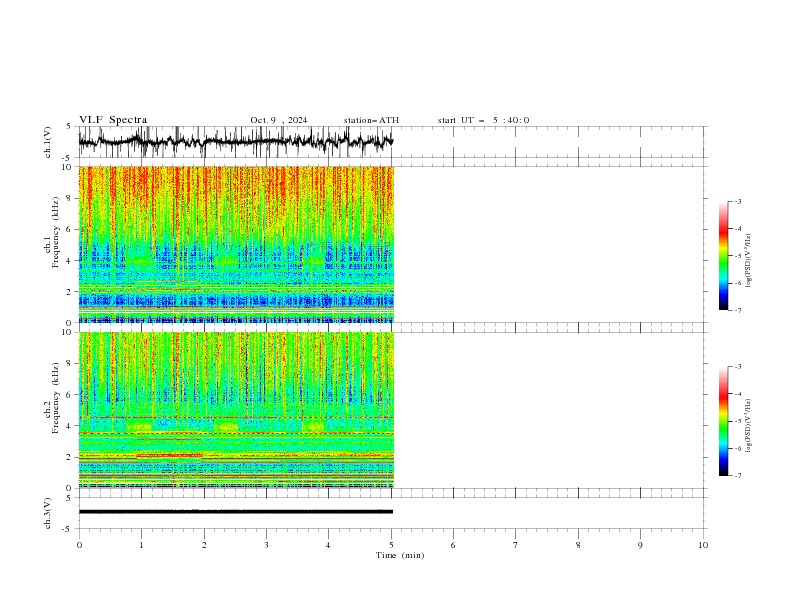Click ch.1 log(PSD)(V²/Hz) color bar caption
The height and width of the screenshot is (612, 792).
point(749,261)
